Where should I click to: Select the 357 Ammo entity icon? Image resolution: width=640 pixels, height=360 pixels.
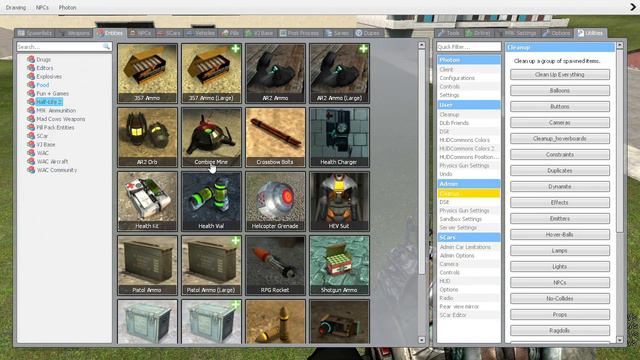(x=147, y=73)
